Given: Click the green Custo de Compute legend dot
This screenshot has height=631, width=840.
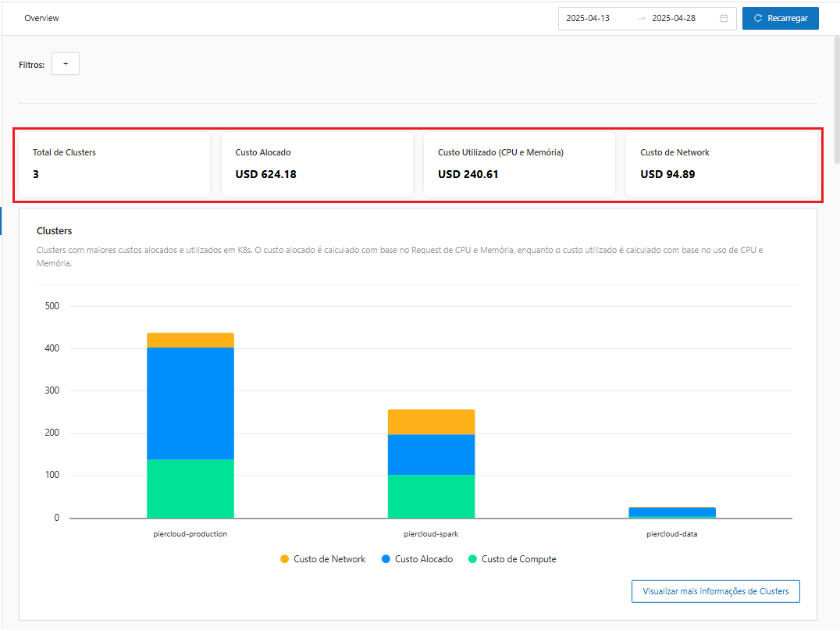Looking at the screenshot, I should point(472,559).
